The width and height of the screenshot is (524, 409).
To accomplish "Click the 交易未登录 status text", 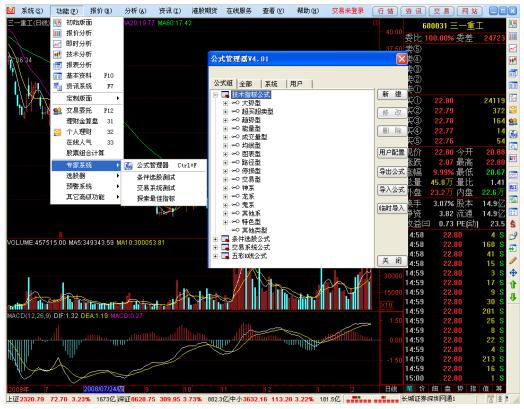I will [x=348, y=11].
